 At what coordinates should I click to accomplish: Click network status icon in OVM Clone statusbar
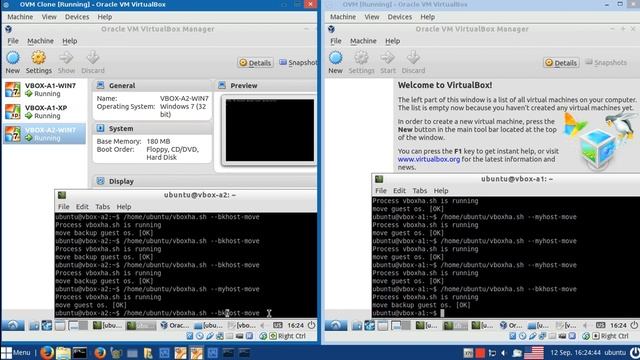[x=220, y=336]
